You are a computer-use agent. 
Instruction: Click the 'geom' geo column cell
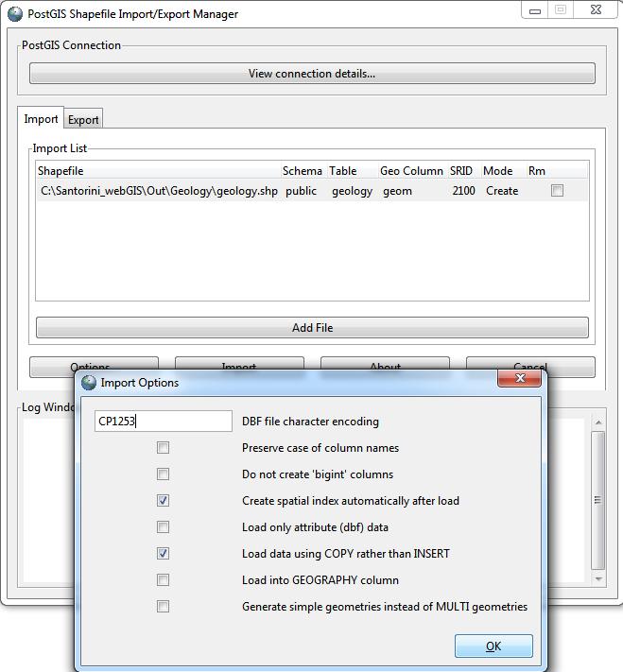coord(397,191)
